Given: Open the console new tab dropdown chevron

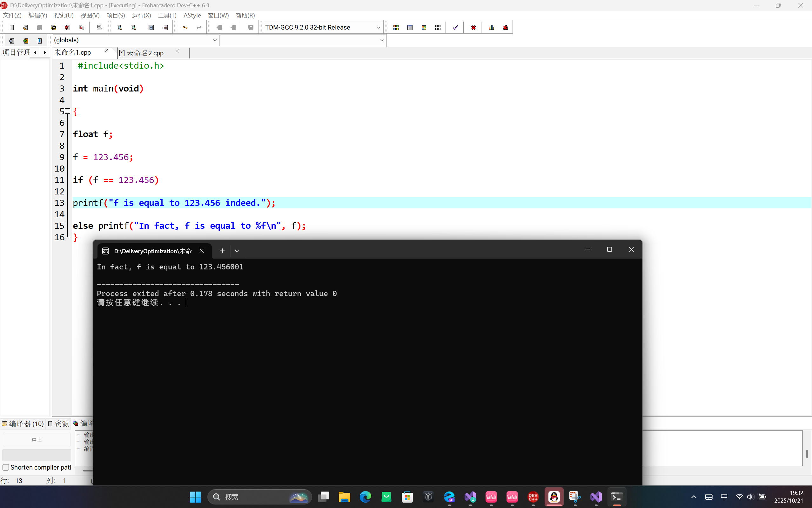Looking at the screenshot, I should 237,251.
